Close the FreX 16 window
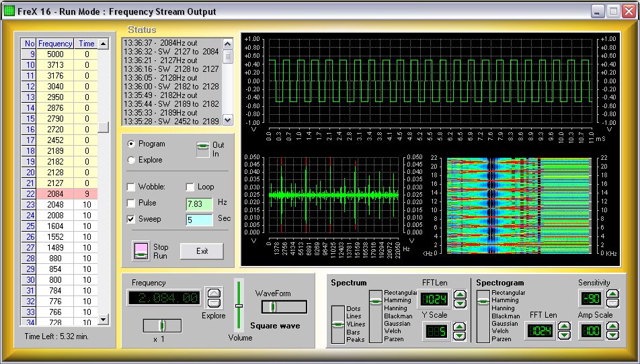The width and height of the screenshot is (640, 364). click(629, 11)
